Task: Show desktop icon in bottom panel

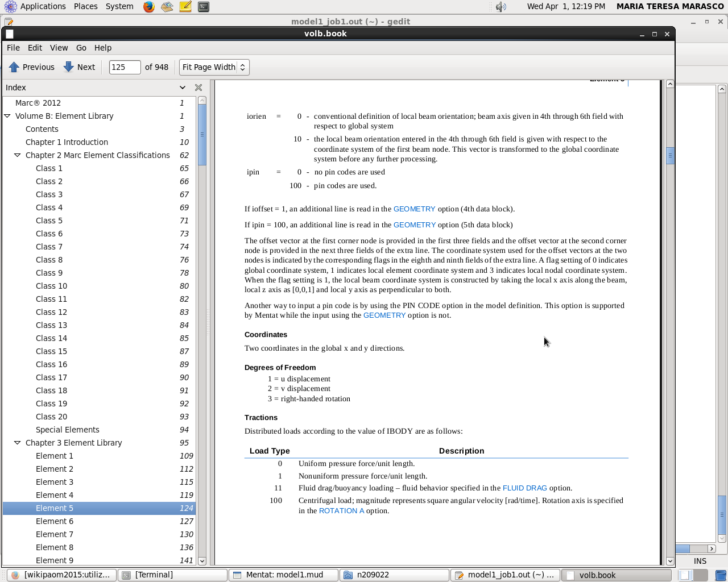Action: click(x=721, y=575)
